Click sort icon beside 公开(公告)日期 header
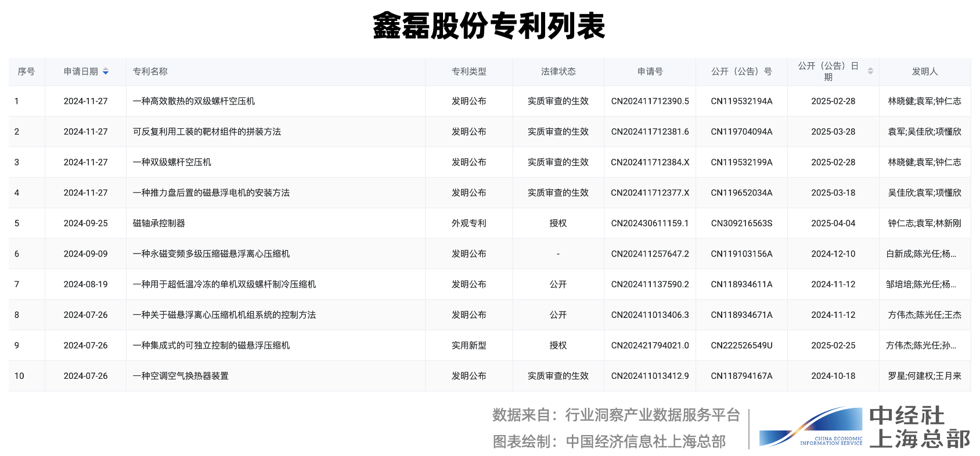This screenshot has height=456, width=980. coord(870,71)
